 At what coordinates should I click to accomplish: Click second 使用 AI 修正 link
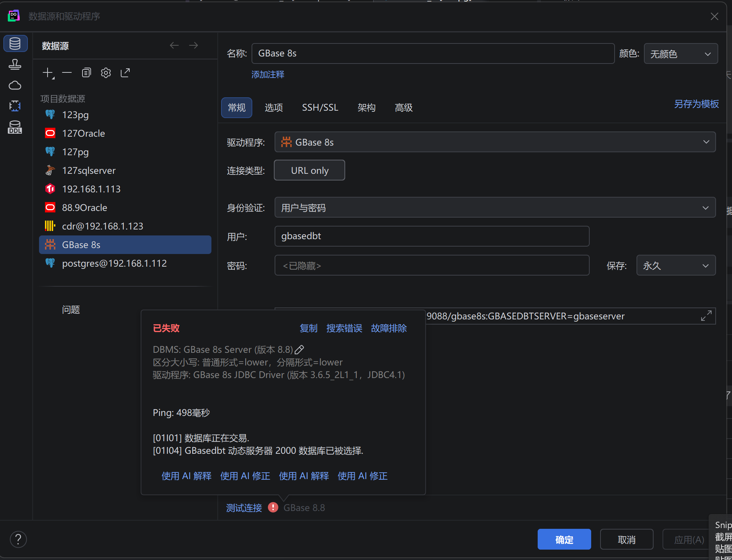[x=363, y=476]
